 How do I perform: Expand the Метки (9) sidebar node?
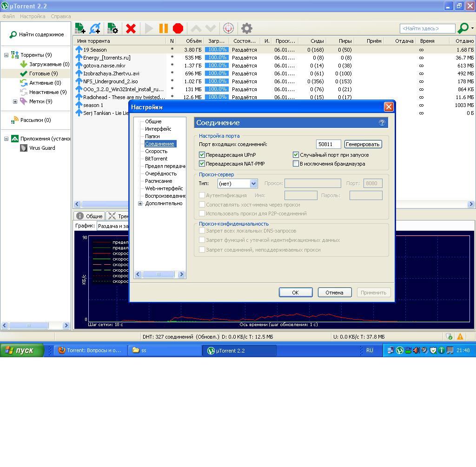[x=15, y=101]
